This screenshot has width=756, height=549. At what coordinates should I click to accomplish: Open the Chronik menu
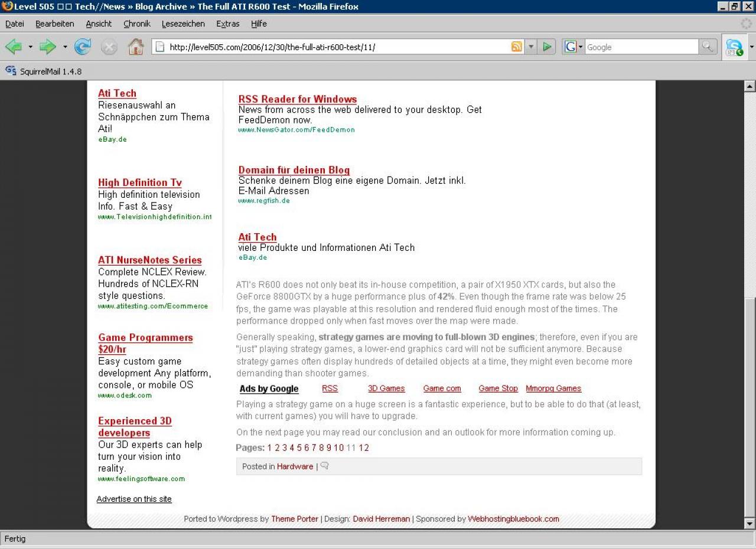click(137, 24)
